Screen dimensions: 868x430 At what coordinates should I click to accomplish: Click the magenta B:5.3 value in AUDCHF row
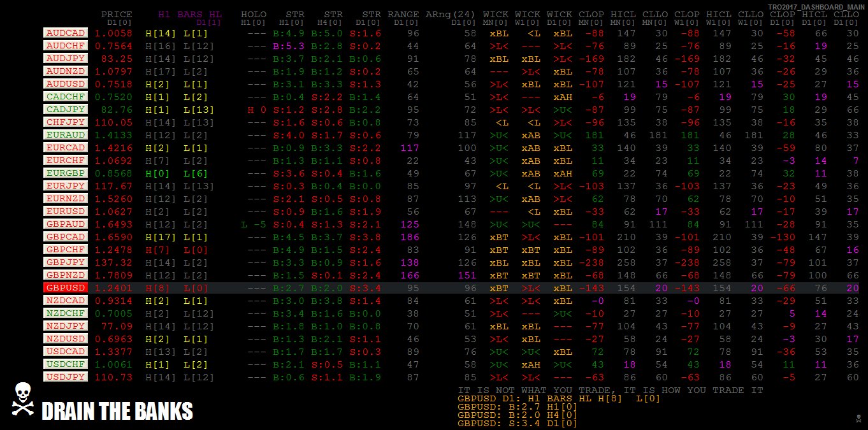[289, 46]
